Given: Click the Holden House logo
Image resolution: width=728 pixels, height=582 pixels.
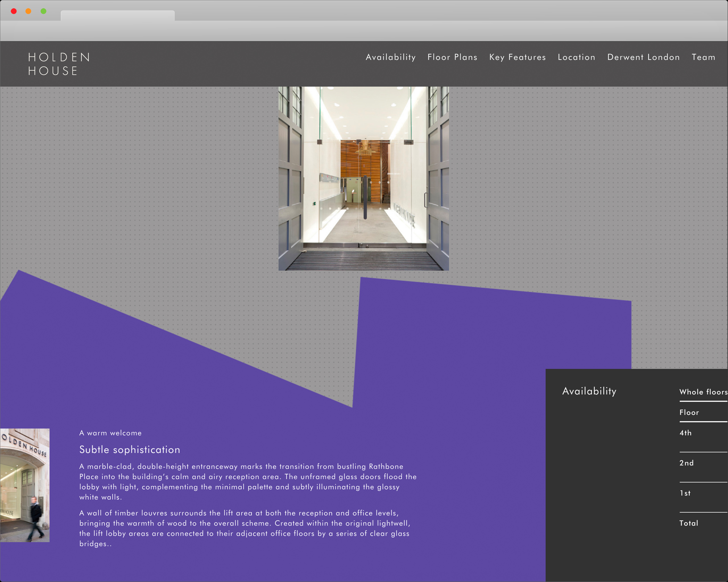Looking at the screenshot, I should 59,64.
